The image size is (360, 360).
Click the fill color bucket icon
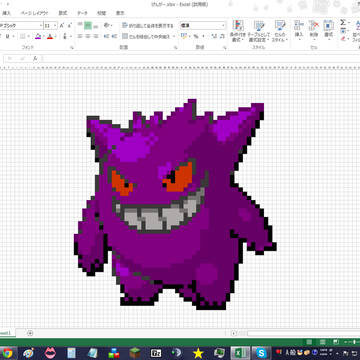(38, 36)
